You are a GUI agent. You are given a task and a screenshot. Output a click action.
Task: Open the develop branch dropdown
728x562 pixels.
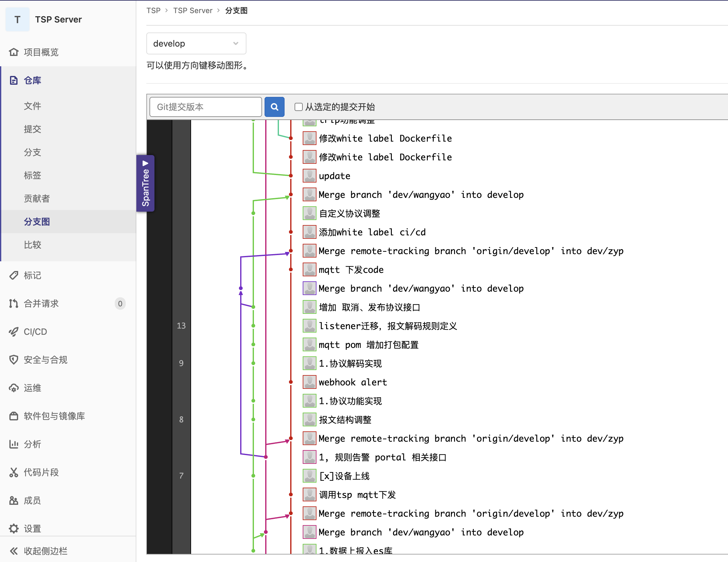pos(196,44)
